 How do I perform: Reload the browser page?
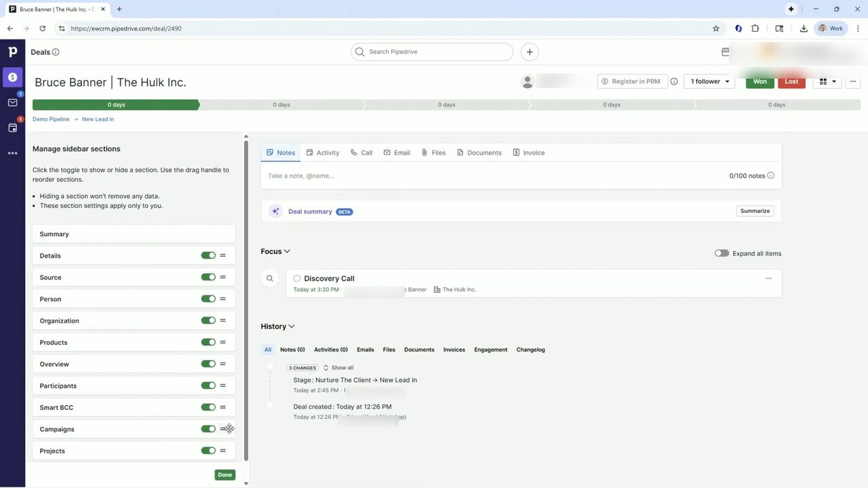(x=42, y=28)
